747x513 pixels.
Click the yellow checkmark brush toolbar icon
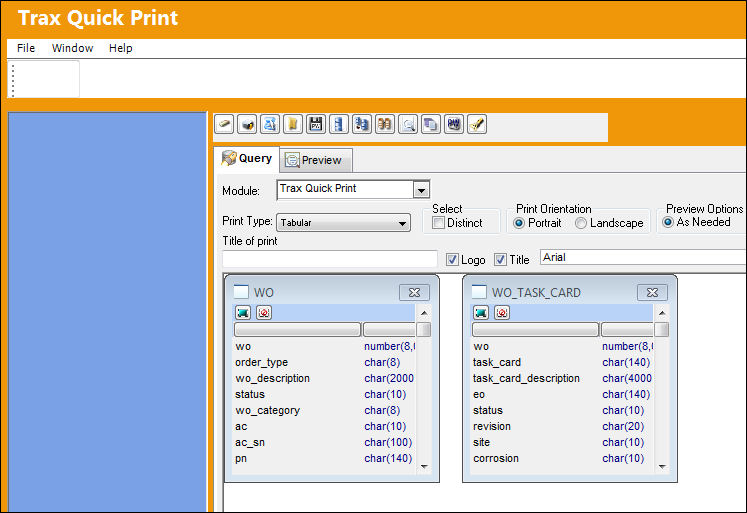(x=477, y=124)
